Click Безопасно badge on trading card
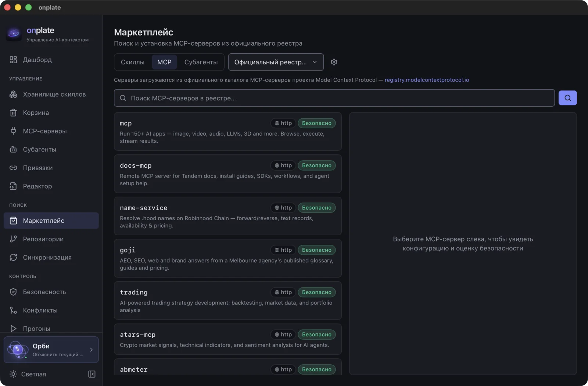Viewport: 588px width, 386px height. tap(316, 292)
